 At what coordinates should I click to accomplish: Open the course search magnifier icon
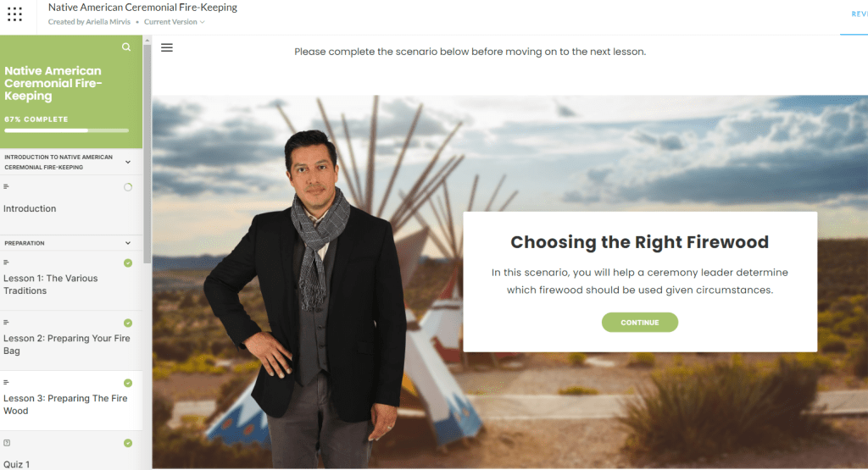tap(126, 47)
